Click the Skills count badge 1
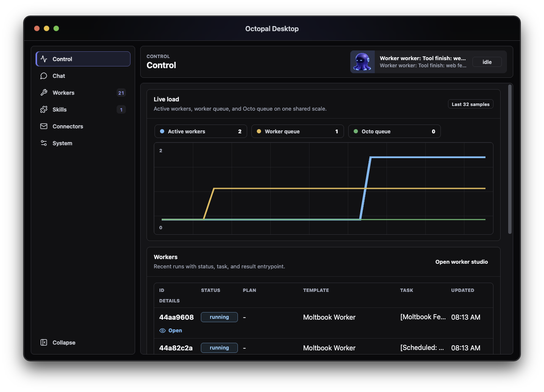Image resolution: width=544 pixels, height=392 pixels. pyautogui.click(x=121, y=110)
